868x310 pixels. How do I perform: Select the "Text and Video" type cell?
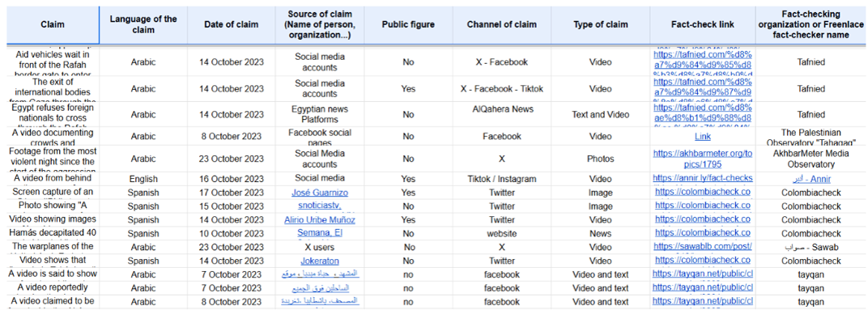click(601, 115)
